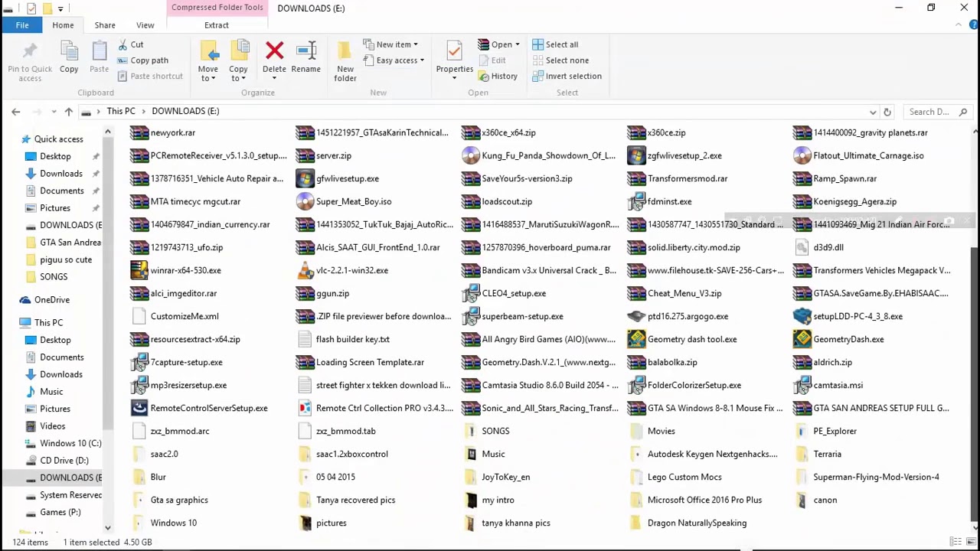Click the New folder icon

tap(345, 51)
